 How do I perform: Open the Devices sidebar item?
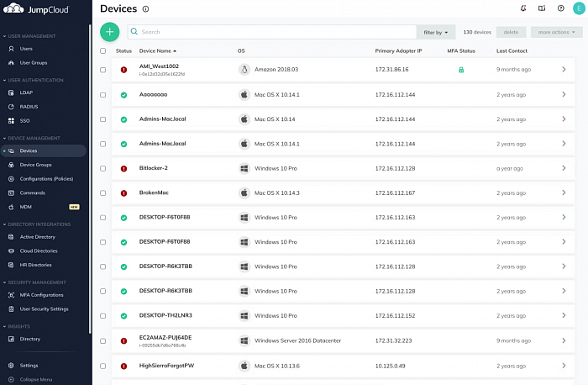44,150
